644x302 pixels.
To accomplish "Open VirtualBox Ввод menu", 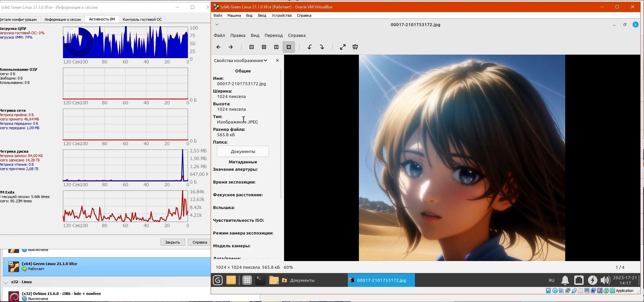I will coord(262,15).
